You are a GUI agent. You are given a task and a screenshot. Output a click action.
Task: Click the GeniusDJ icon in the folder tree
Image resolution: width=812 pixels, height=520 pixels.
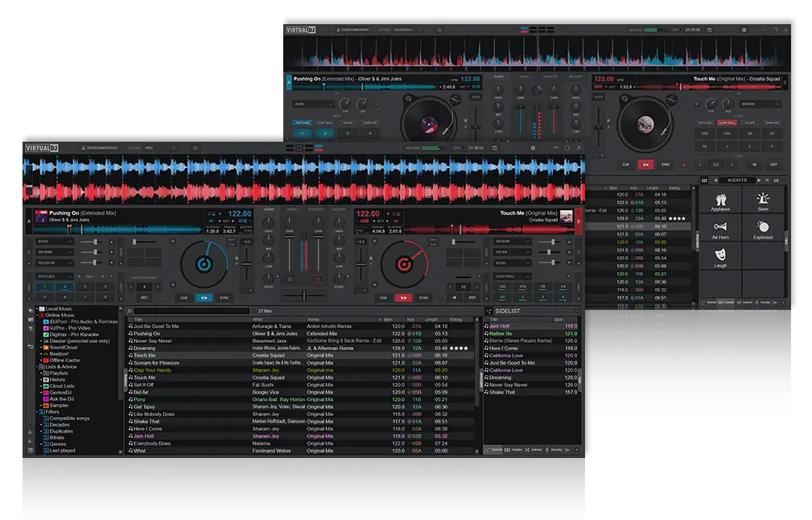pos(46,393)
